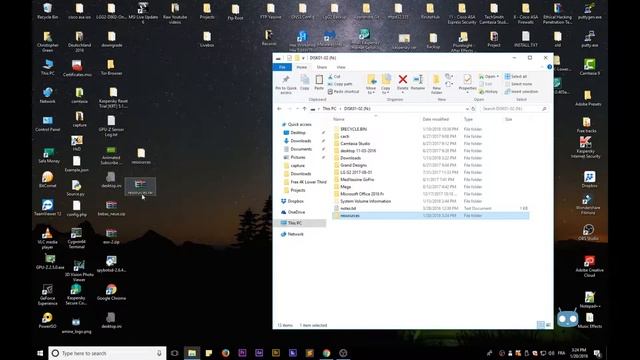640x360 pixels.
Task: Click the Windows Start button
Action: (x=40, y=353)
